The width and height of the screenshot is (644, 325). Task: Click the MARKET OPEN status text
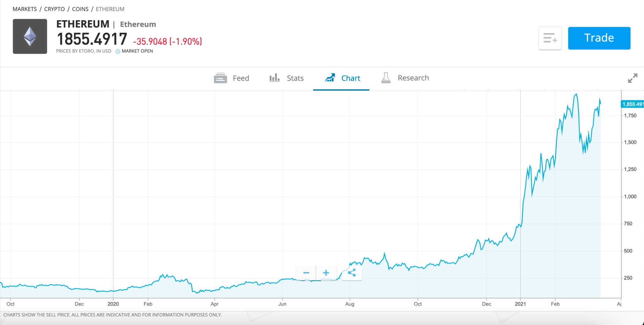137,51
